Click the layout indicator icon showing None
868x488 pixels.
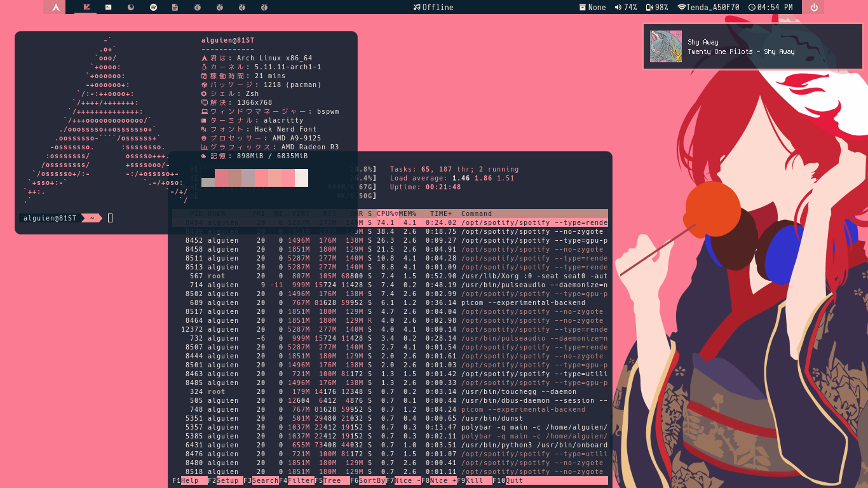[583, 8]
